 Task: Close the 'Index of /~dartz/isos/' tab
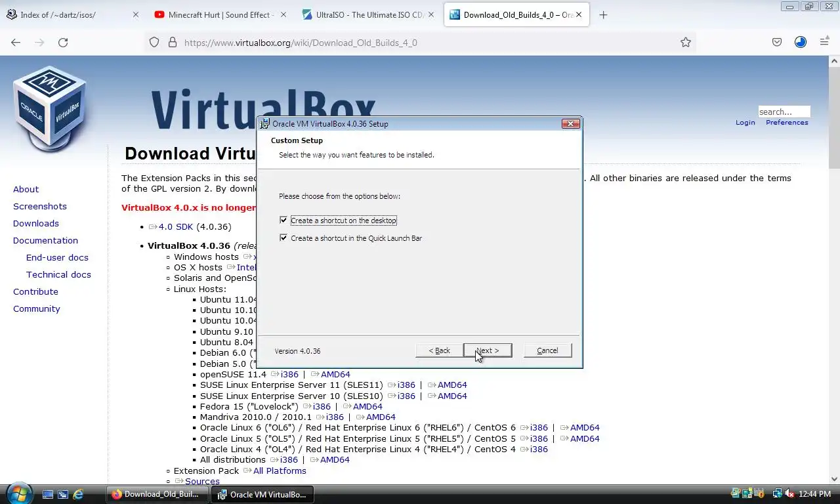pos(136,14)
